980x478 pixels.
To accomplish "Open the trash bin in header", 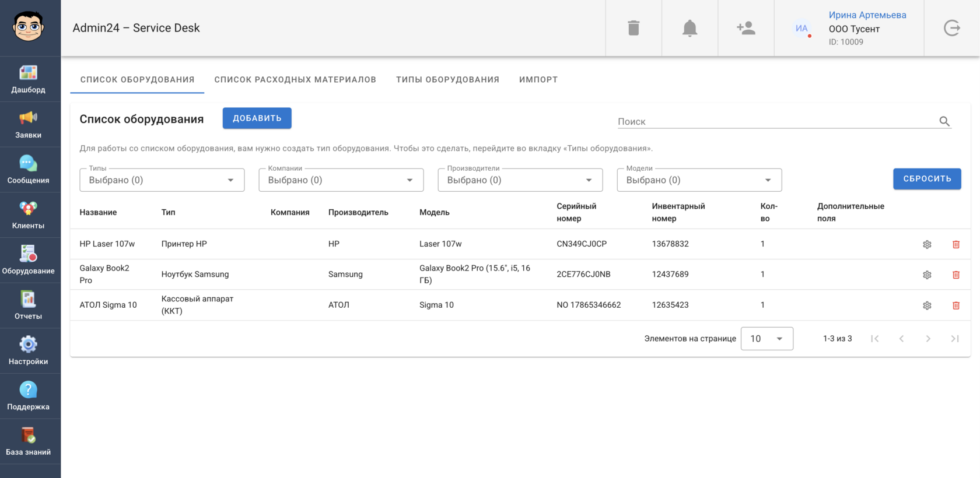I will 633,28.
